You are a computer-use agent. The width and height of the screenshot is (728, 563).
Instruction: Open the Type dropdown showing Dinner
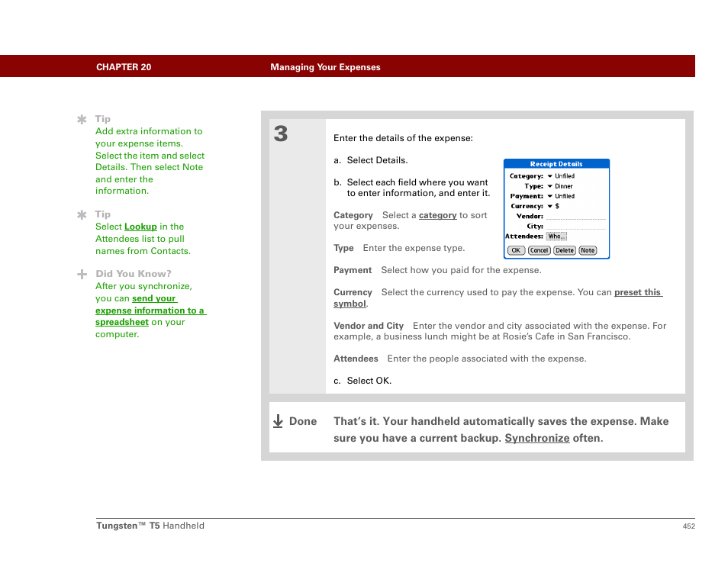(560, 186)
